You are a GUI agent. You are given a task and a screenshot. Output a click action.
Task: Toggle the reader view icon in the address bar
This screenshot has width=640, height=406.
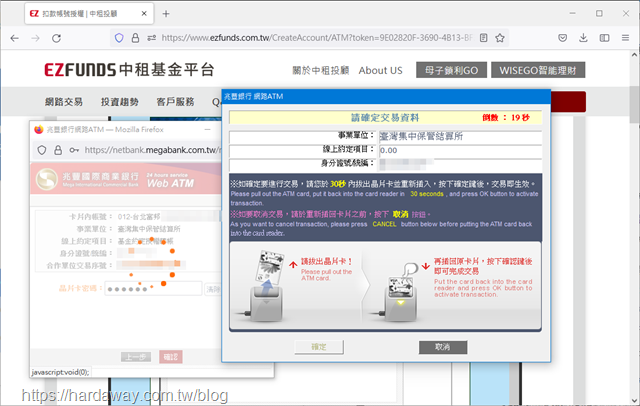point(484,38)
